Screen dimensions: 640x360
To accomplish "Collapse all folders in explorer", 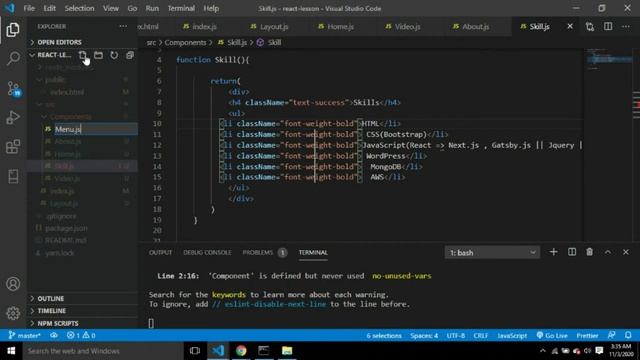I will coord(130,55).
